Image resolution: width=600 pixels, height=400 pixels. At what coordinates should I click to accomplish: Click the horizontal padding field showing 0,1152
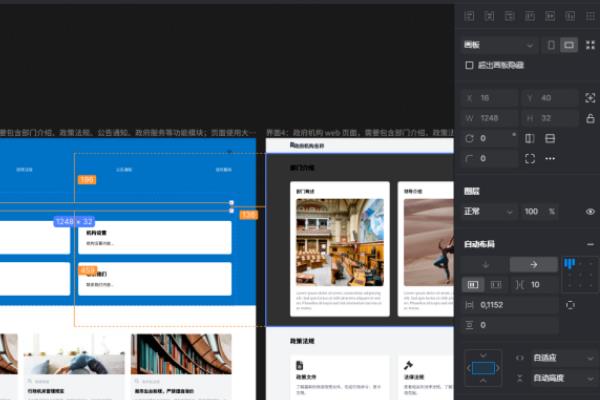tap(510, 305)
